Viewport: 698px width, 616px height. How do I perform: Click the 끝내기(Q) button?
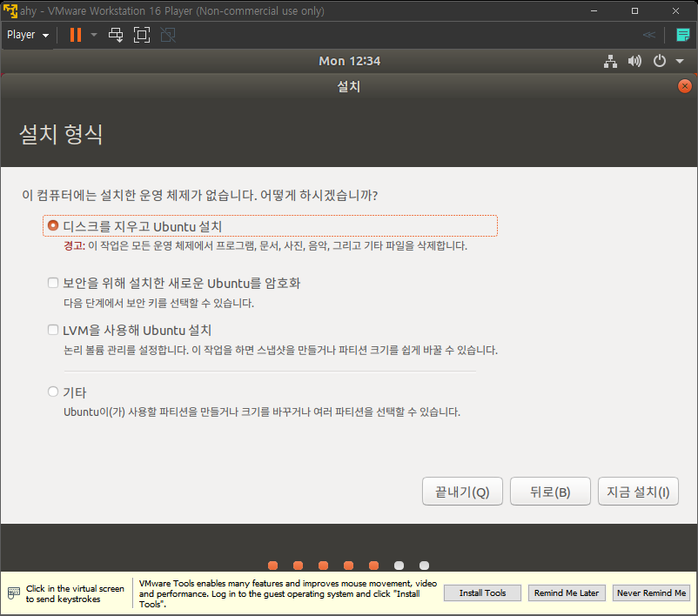pos(462,492)
